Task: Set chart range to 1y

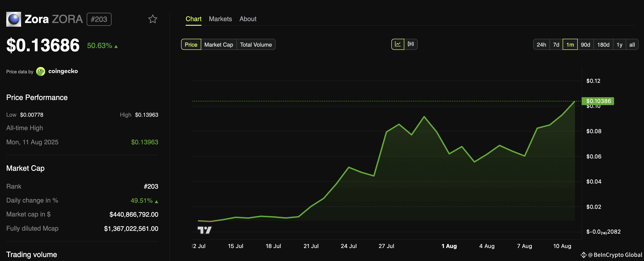Action: (x=619, y=45)
